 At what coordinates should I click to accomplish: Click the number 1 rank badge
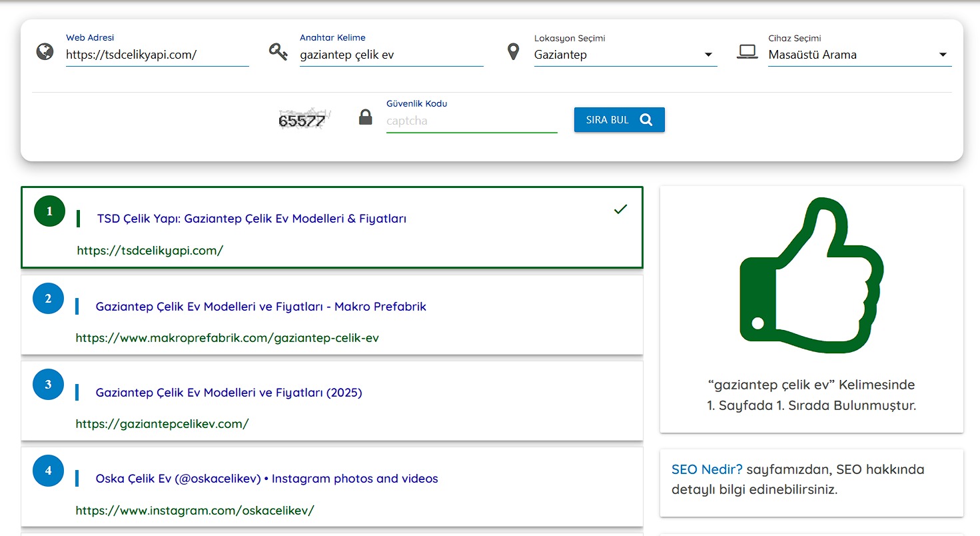[49, 211]
